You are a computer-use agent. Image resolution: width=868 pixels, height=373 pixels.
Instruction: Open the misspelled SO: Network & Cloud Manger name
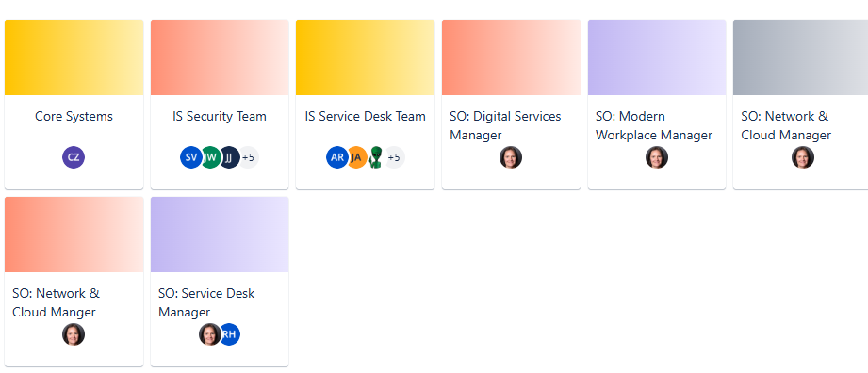(x=56, y=302)
